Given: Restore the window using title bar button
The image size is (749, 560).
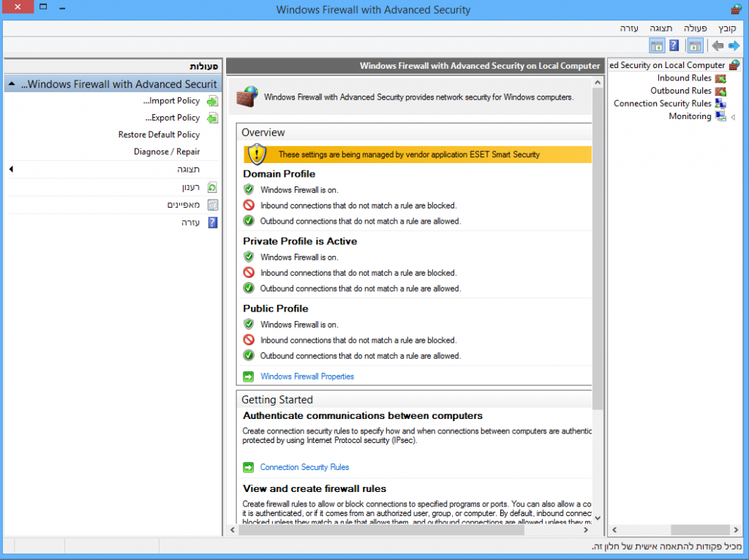Looking at the screenshot, I should 43,7.
